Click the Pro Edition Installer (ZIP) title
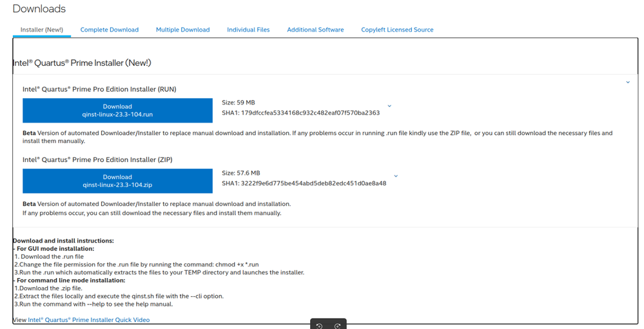This screenshot has width=644, height=329. (97, 159)
